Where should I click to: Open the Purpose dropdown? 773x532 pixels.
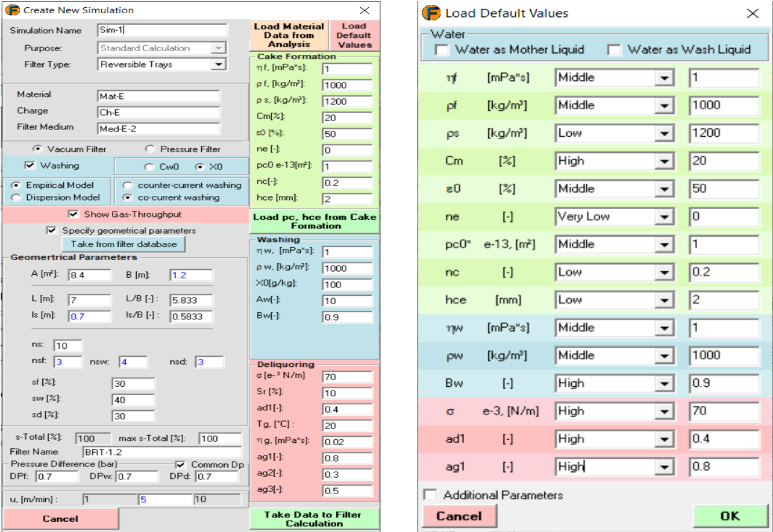pyautogui.click(x=219, y=48)
